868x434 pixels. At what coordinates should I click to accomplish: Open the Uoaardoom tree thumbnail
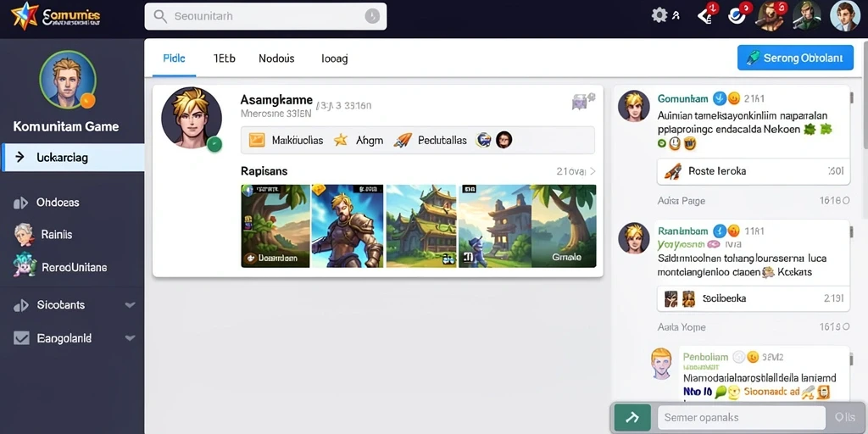(x=275, y=225)
